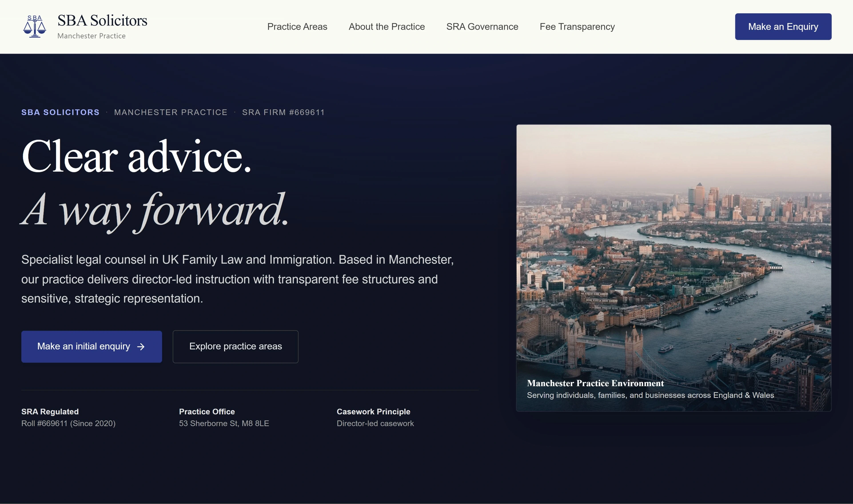The width and height of the screenshot is (853, 504).
Task: Click the Practice Office label
Action: (x=207, y=412)
